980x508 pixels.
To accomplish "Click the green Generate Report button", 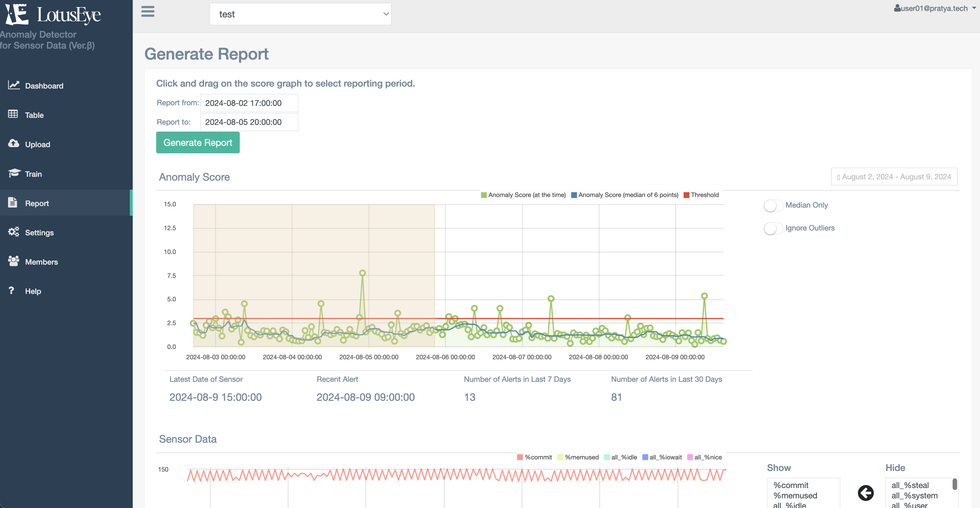I will (197, 143).
